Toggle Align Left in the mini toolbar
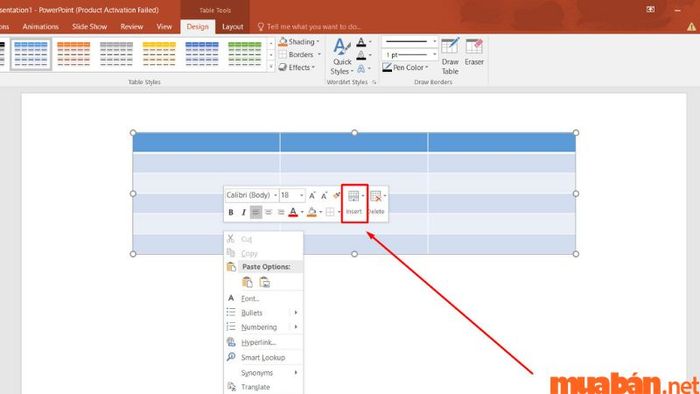The height and width of the screenshot is (394, 700). pyautogui.click(x=256, y=212)
